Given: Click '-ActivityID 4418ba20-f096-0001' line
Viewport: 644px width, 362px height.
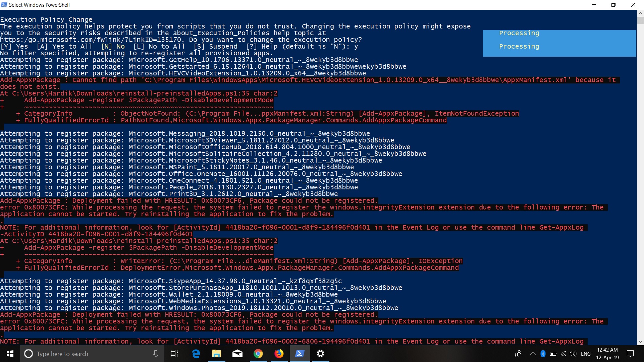Looking at the screenshot, I should [x=97, y=234].
